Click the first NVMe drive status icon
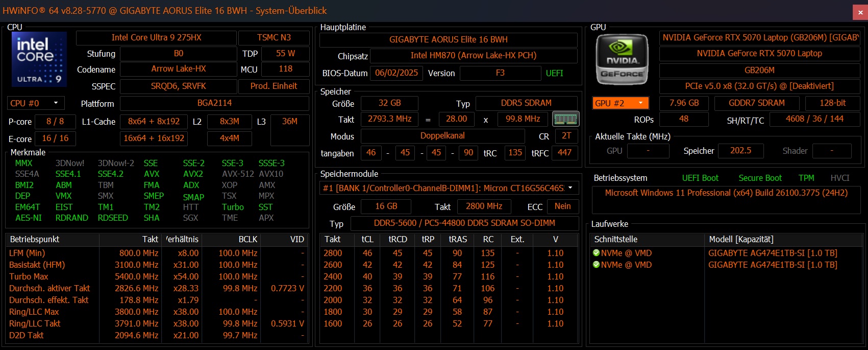The height and width of the screenshot is (350, 868). [596, 253]
